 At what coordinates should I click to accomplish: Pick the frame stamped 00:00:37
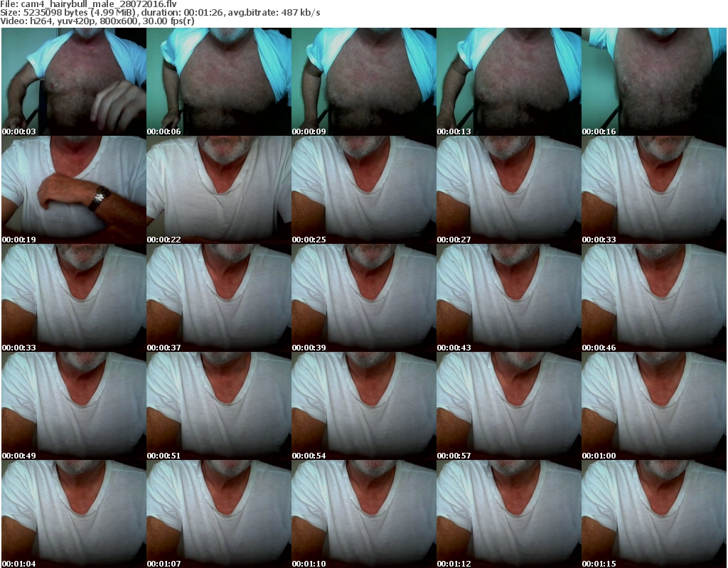pyautogui.click(x=219, y=298)
